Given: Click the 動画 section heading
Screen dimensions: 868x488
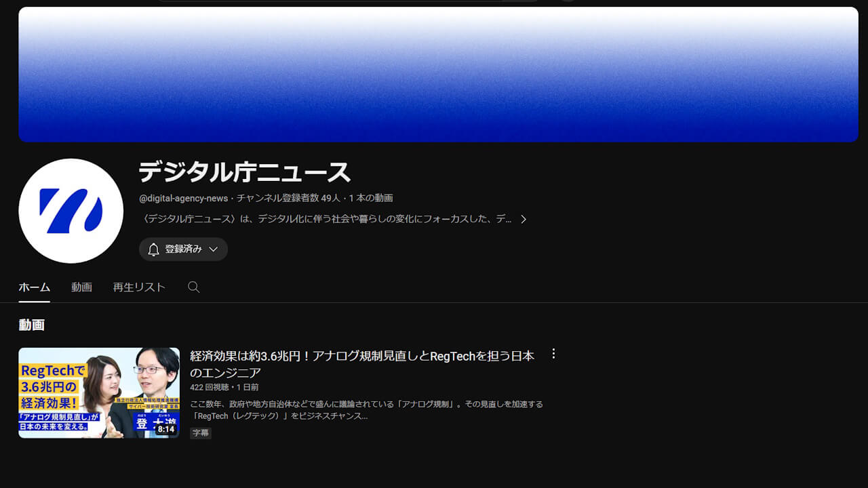Looking at the screenshot, I should tap(32, 325).
